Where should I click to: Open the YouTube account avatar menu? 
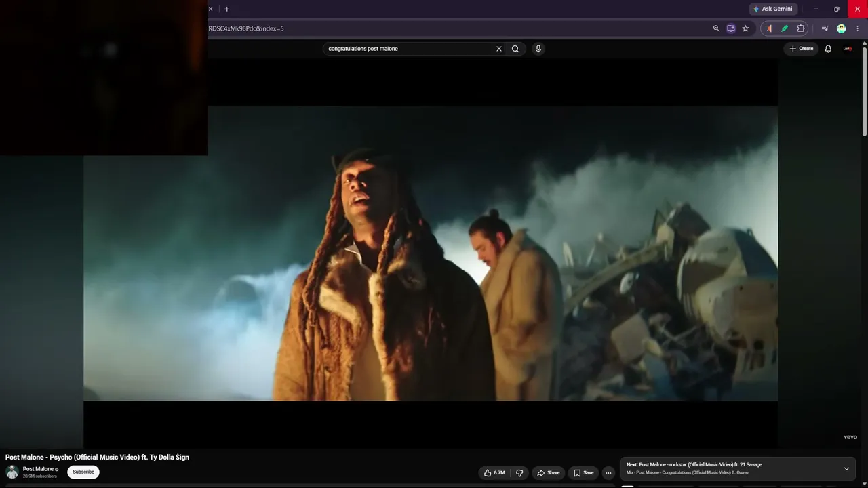click(848, 49)
